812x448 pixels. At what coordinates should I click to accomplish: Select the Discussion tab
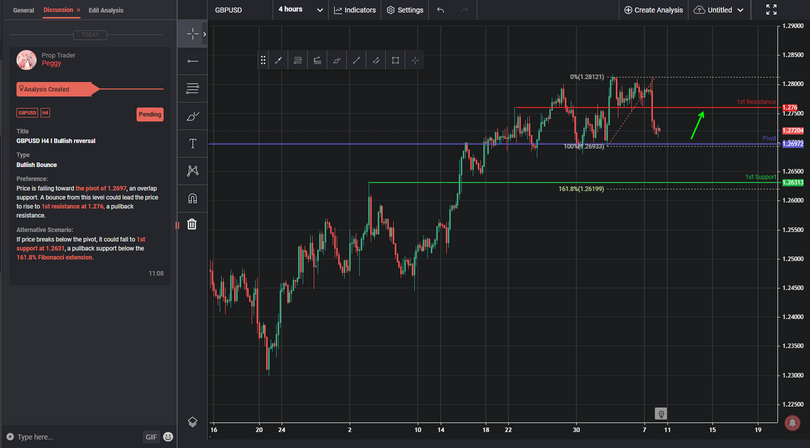(58, 10)
